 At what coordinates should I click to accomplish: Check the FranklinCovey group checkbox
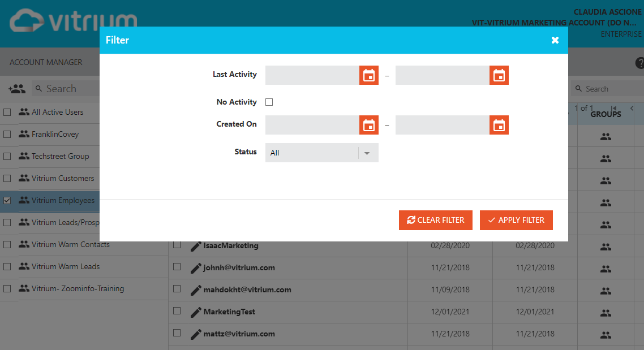7,134
